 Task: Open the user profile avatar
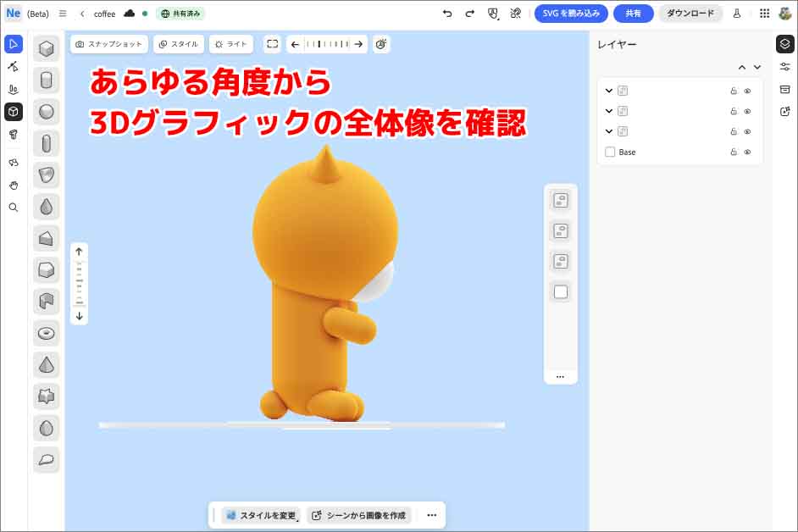785,14
